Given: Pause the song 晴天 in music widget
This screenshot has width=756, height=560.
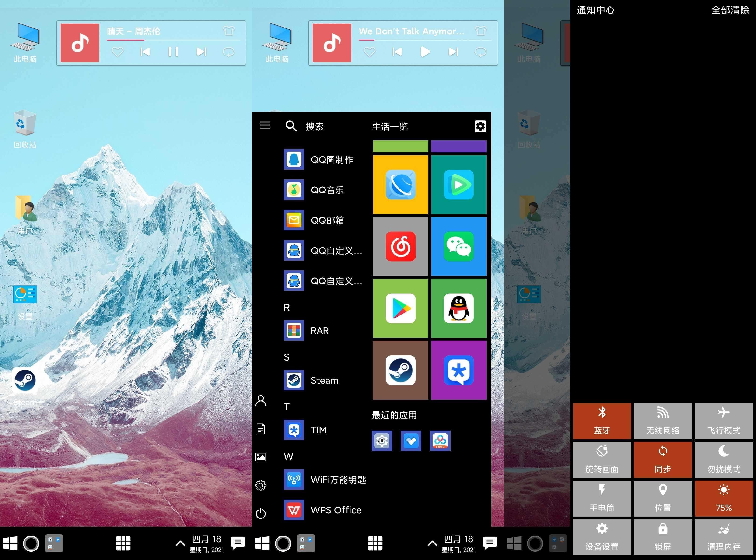Looking at the screenshot, I should (x=173, y=52).
